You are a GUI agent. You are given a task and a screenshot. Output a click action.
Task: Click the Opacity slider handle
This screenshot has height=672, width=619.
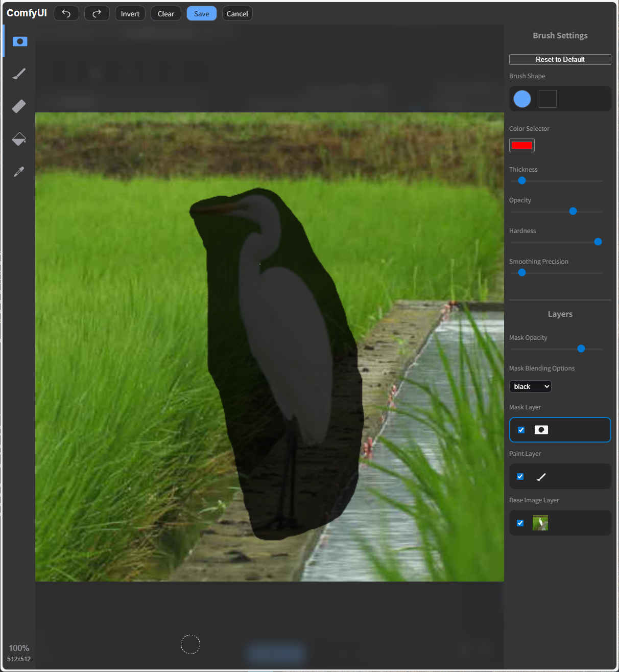[573, 211]
